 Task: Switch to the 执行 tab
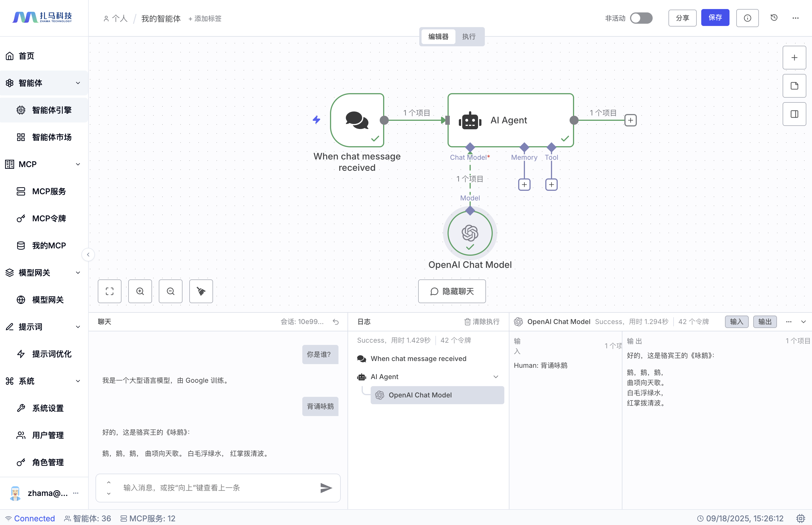pos(468,36)
